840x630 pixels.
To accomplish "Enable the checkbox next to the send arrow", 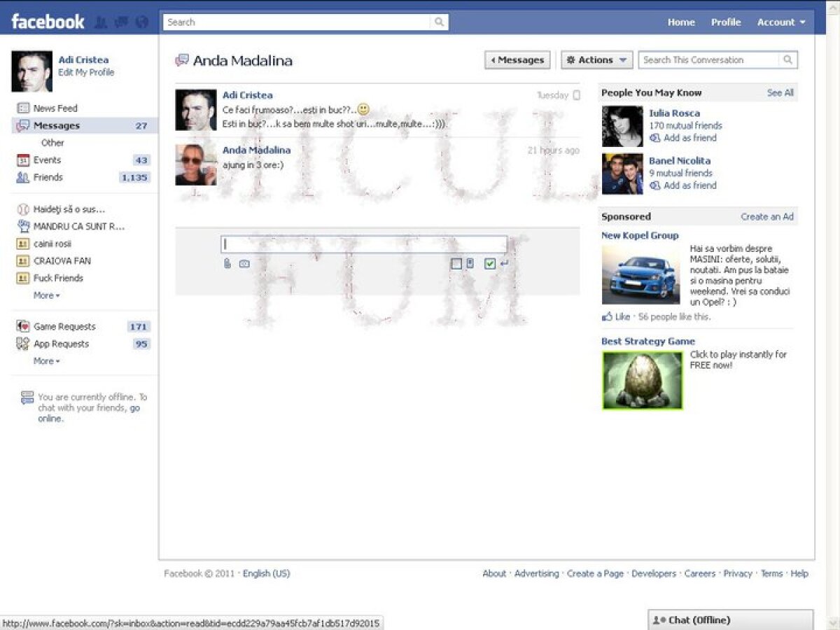I will [x=489, y=264].
